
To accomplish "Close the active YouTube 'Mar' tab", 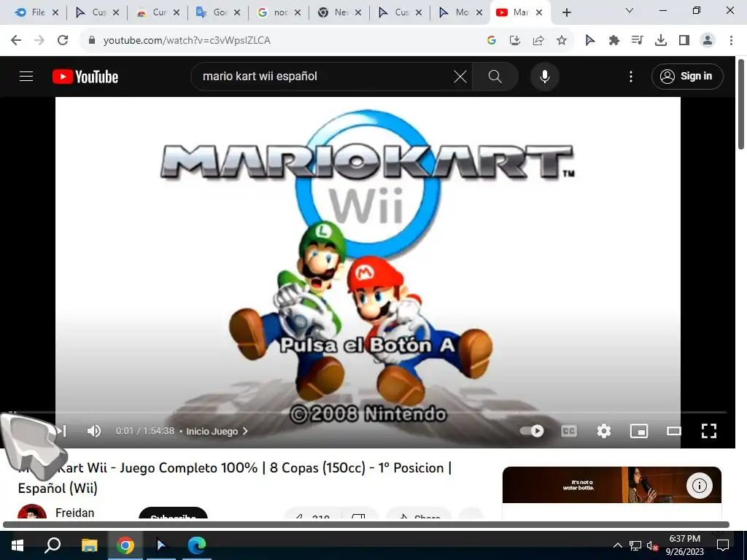I will point(539,12).
